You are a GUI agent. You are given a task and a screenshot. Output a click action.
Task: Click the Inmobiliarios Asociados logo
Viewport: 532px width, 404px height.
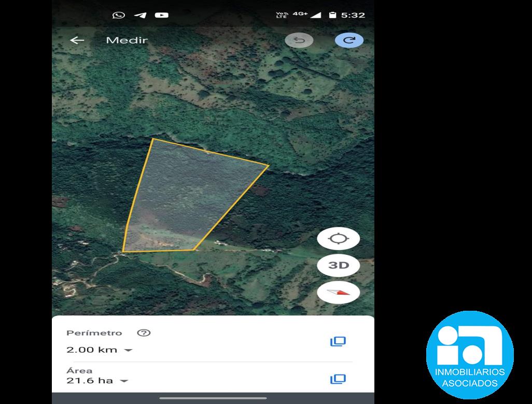[470, 355]
